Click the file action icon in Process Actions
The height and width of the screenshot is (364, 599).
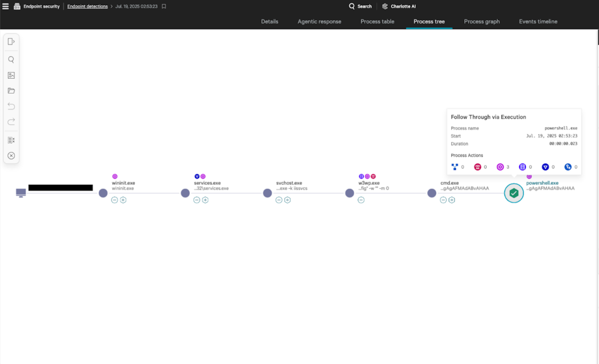[x=523, y=167]
